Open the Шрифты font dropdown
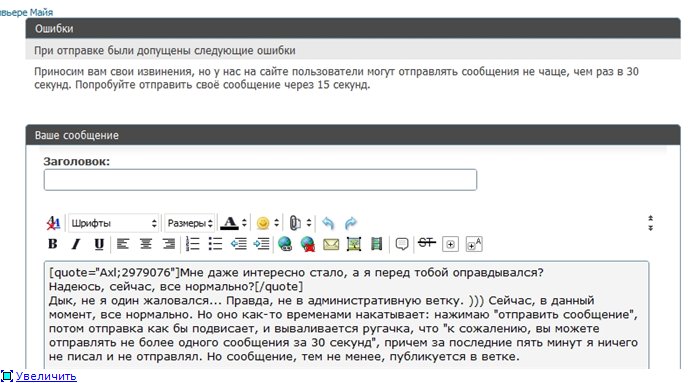 point(113,223)
